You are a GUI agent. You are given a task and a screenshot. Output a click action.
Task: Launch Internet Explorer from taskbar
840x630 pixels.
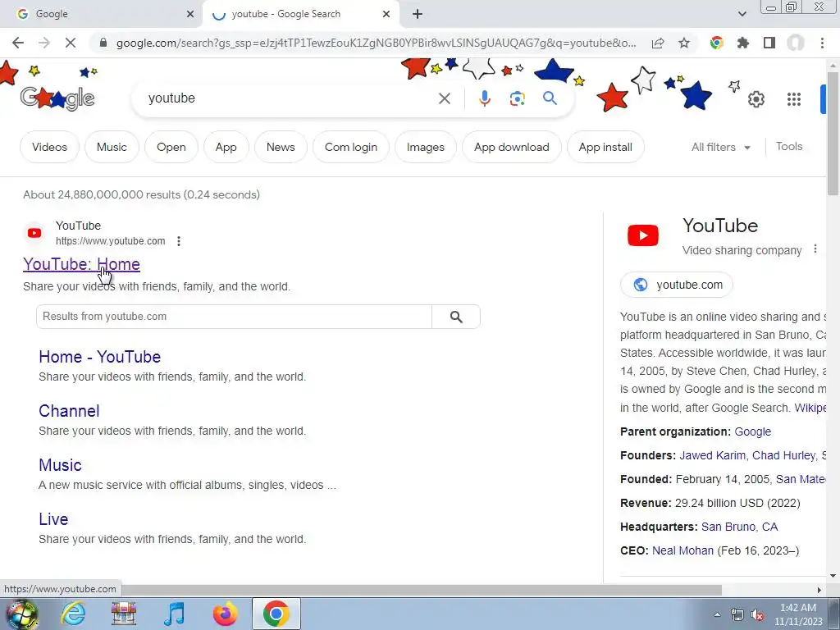tap(73, 614)
